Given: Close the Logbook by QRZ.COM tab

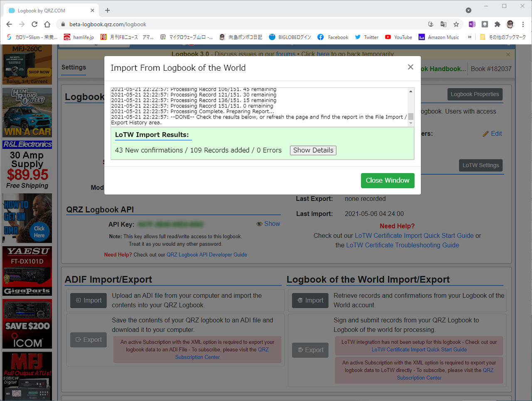Looking at the screenshot, I should (x=92, y=10).
